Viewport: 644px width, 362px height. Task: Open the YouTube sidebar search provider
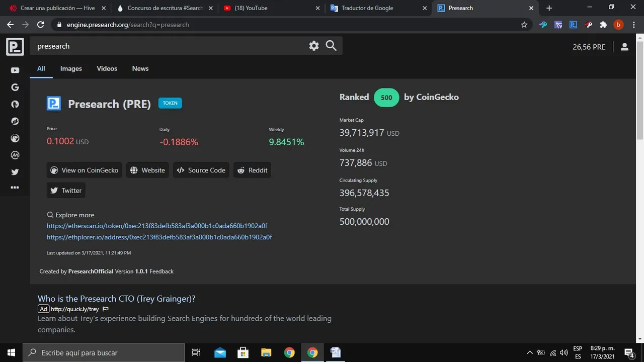(15, 70)
